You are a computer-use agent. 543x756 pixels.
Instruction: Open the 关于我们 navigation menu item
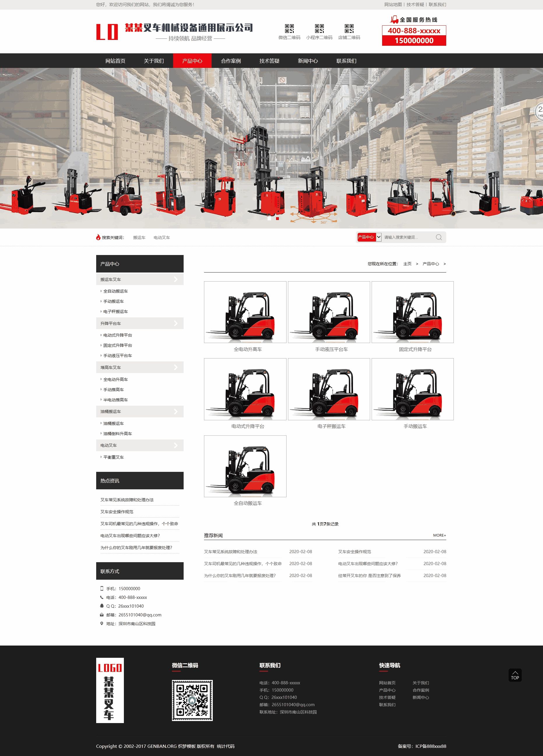154,61
